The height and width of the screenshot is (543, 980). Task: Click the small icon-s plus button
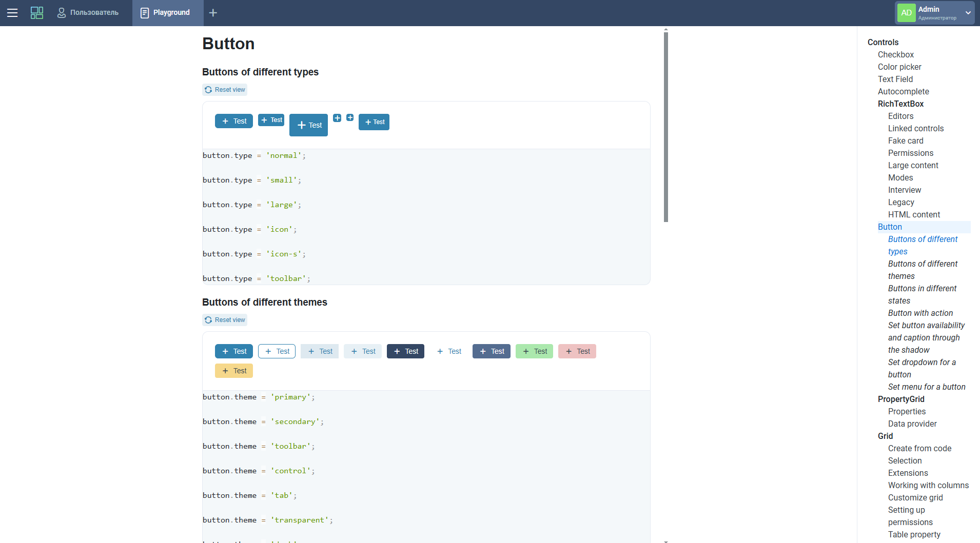pyautogui.click(x=350, y=117)
